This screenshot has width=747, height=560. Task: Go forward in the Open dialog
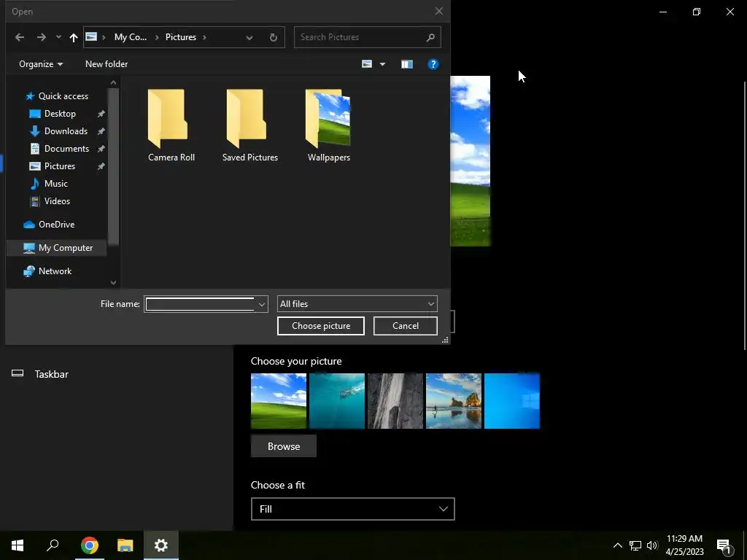tap(42, 37)
